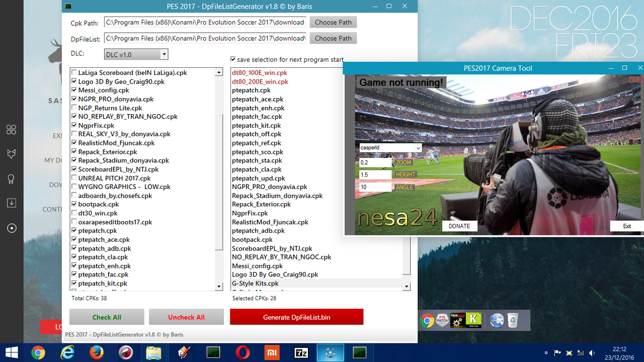The image size is (644, 362).
Task: Toggle 'save selection for next program start'
Action: point(232,59)
